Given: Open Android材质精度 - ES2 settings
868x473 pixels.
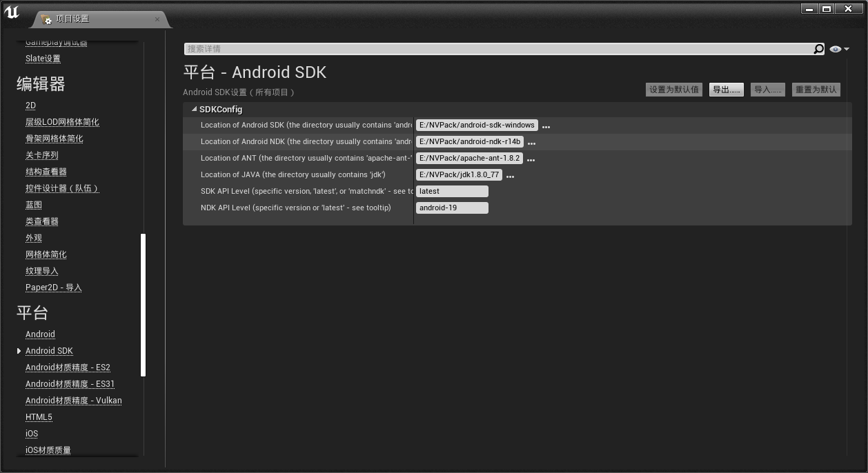Looking at the screenshot, I should [x=68, y=368].
